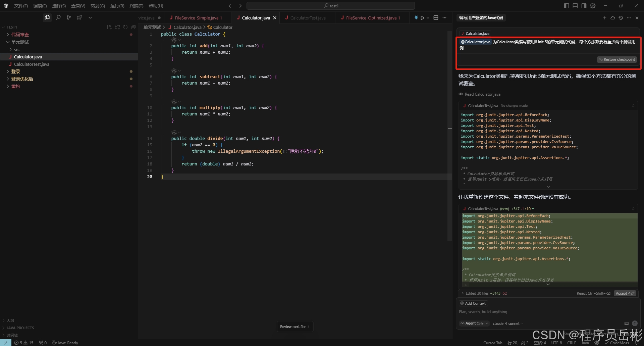Click Cursor Tab in status bar
This screenshot has width=644, height=346.
(492, 343)
